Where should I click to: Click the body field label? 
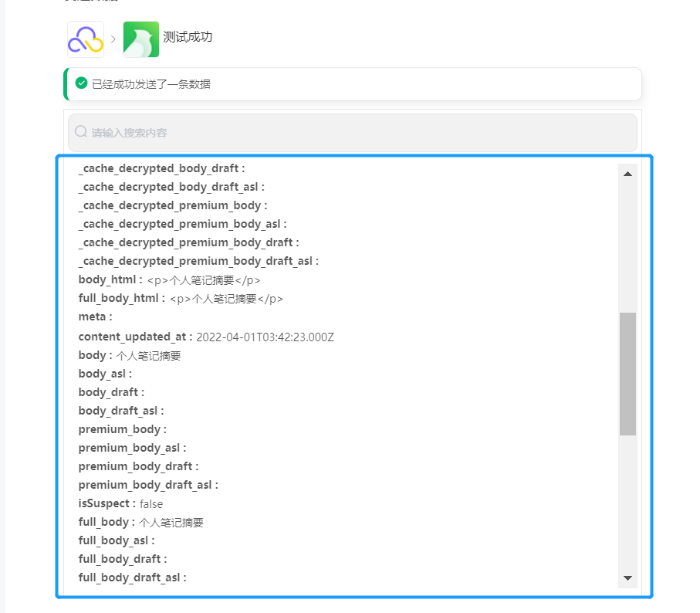[x=95, y=355]
